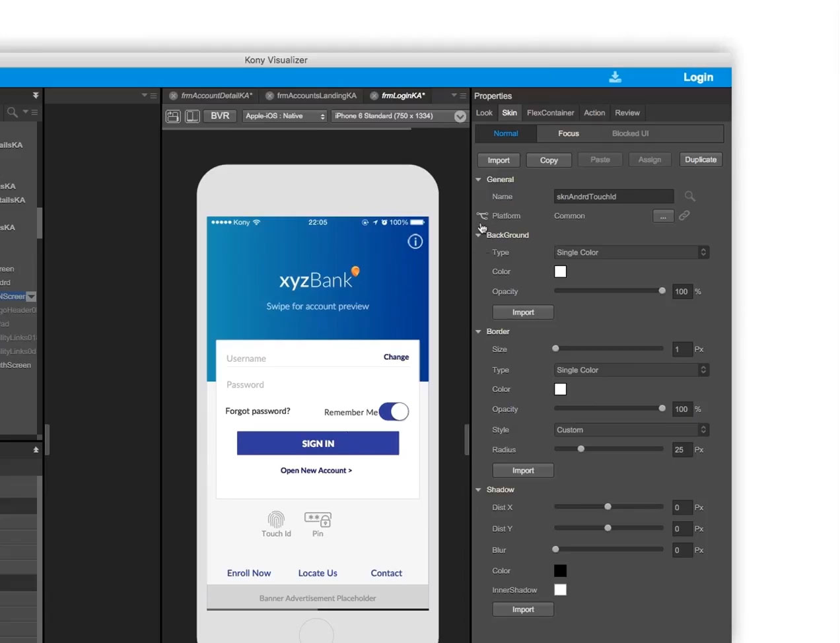Screen dimensions: 840x643
Task: Open the Review tab in Properties
Action: [627, 113]
